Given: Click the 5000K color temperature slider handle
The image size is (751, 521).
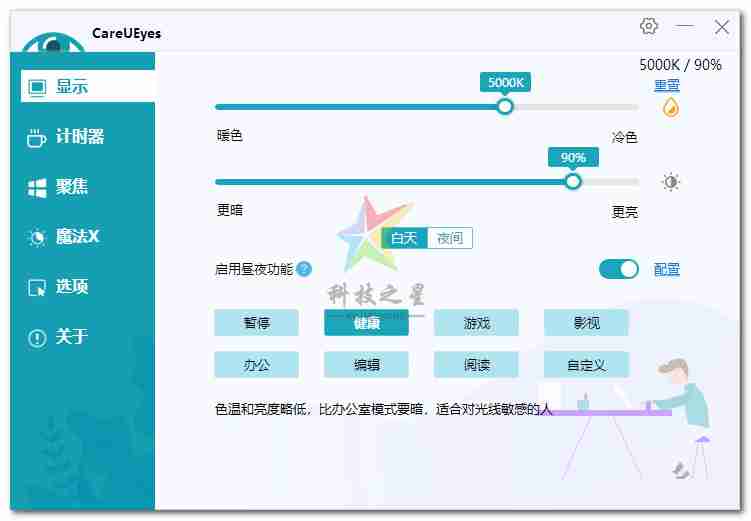Looking at the screenshot, I should 505,106.
